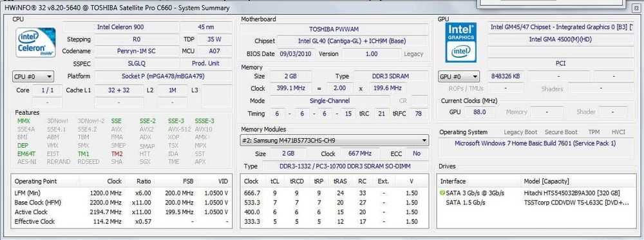This screenshot has height=240, width=644.
Task: Click the Stepping R0 field
Action: [137, 39]
